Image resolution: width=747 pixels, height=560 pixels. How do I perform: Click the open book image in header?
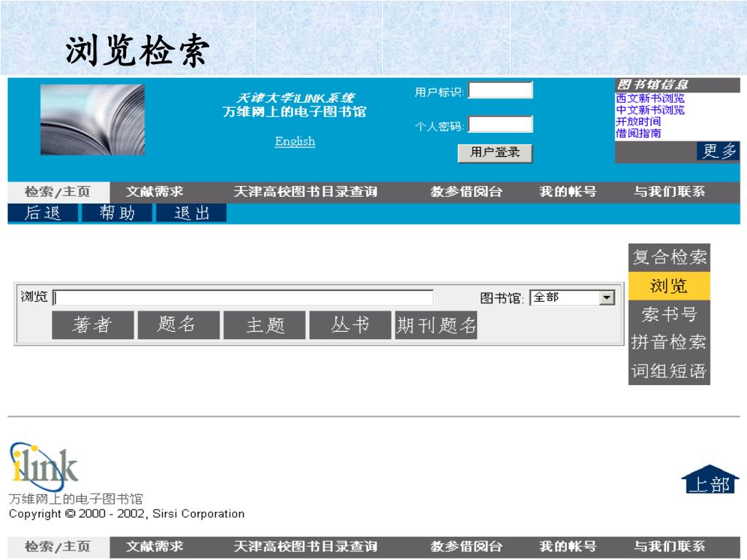tap(93, 120)
